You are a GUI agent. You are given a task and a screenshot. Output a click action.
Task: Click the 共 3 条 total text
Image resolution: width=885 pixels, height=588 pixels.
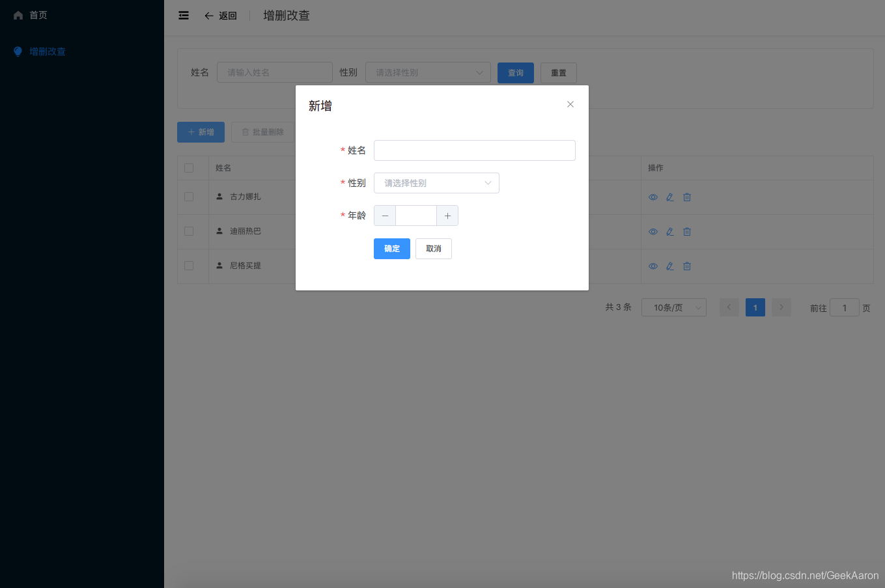tap(619, 307)
